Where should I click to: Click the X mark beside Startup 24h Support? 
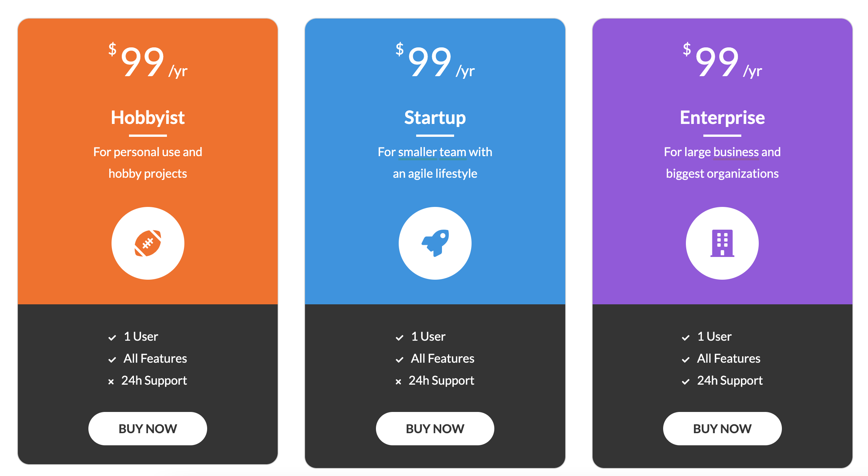(398, 382)
